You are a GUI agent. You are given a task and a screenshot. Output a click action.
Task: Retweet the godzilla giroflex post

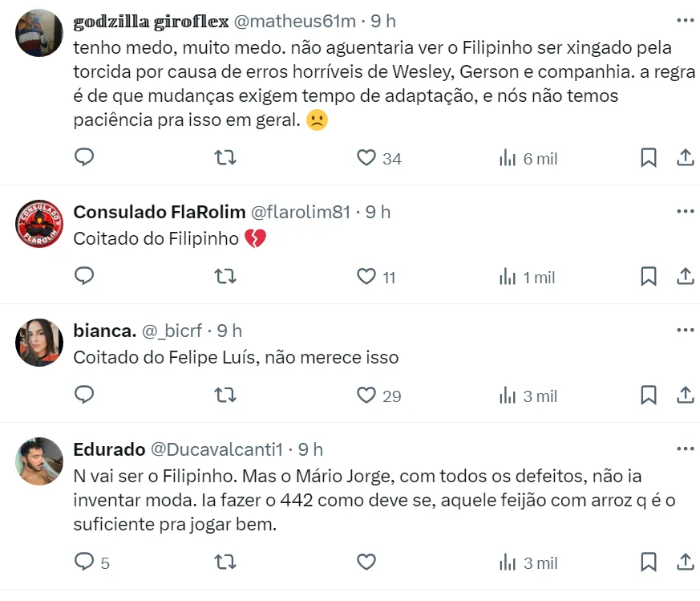click(226, 158)
